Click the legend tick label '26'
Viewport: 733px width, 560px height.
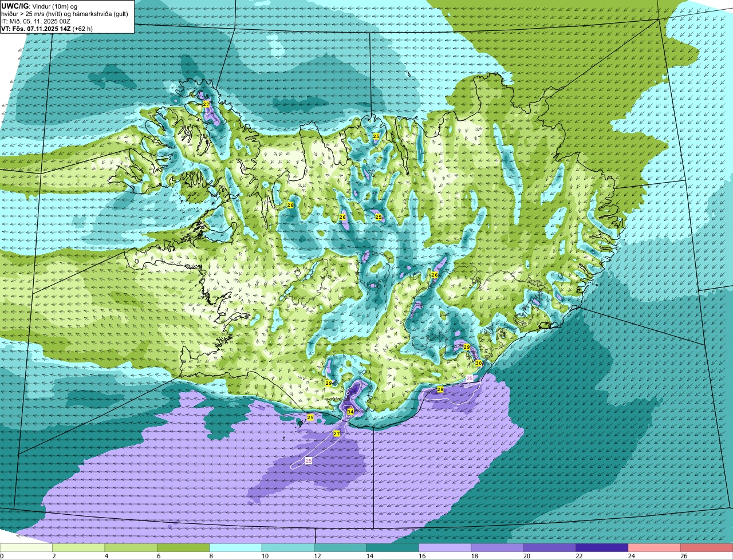click(684, 555)
